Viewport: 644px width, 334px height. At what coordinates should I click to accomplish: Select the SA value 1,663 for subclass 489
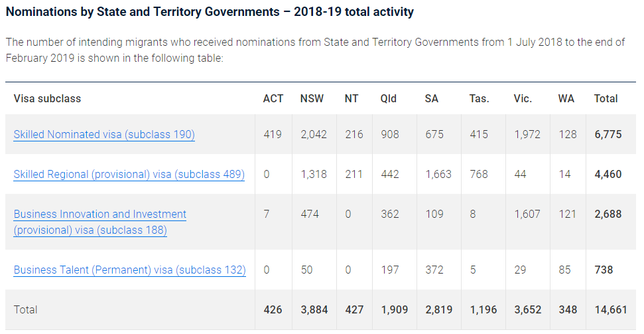[x=438, y=175]
